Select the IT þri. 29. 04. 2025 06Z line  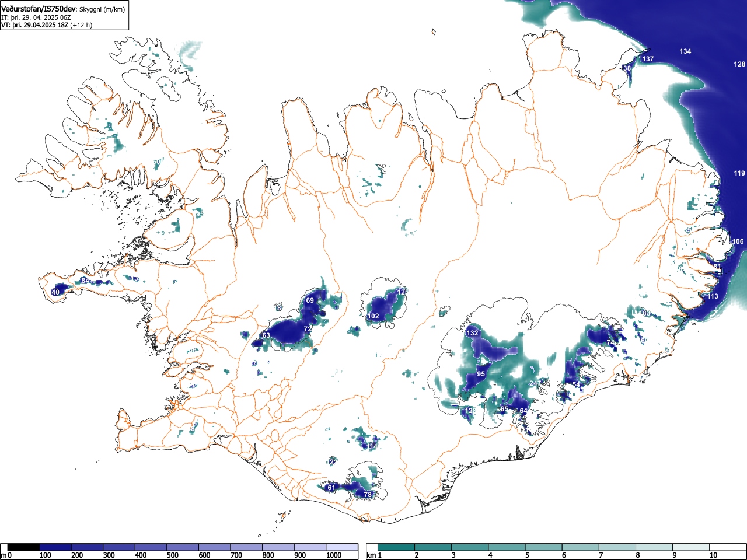click(36, 17)
